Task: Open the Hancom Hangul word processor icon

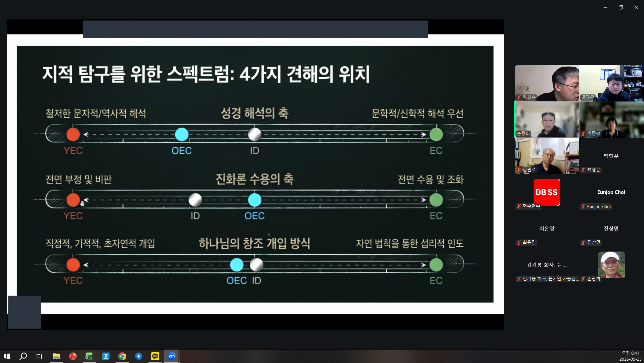Action: tap(105, 356)
